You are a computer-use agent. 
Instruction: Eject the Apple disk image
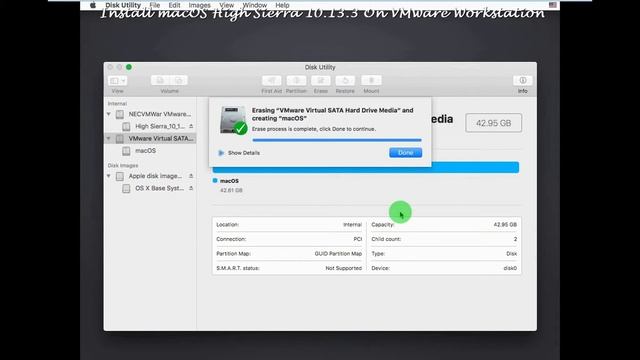click(191, 176)
